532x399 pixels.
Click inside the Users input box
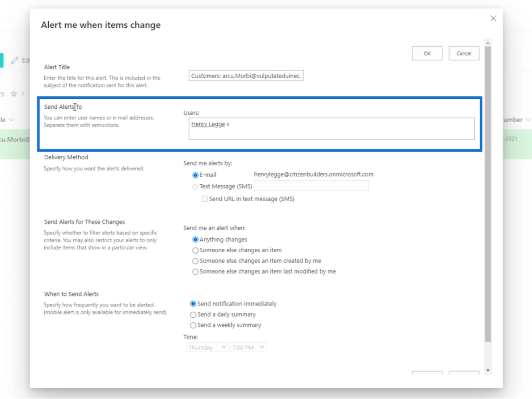(x=331, y=129)
